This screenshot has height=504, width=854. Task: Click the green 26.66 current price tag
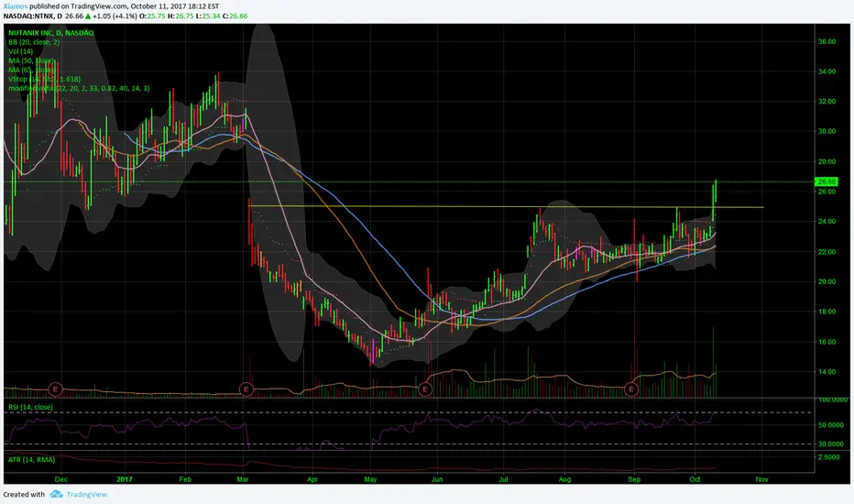point(827,181)
